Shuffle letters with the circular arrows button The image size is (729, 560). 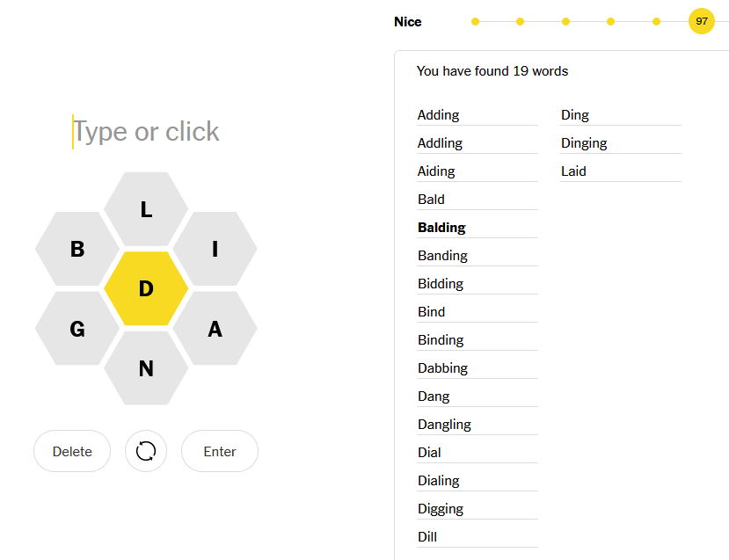pyautogui.click(x=146, y=451)
